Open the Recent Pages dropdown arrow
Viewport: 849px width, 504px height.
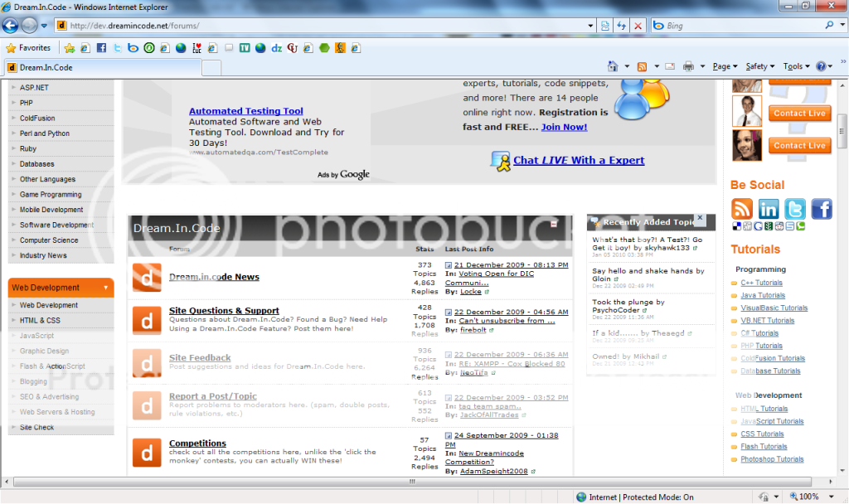point(44,26)
